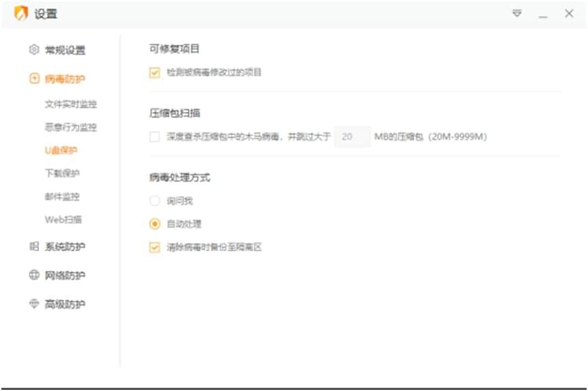This screenshot has height=391, width=588.
Task: Open the title bar dropdown menu icon
Action: click(x=517, y=14)
